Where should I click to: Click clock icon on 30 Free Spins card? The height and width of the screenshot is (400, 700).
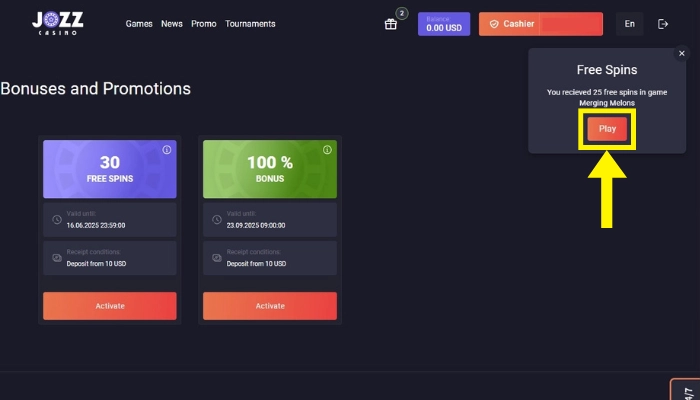[x=55, y=220]
